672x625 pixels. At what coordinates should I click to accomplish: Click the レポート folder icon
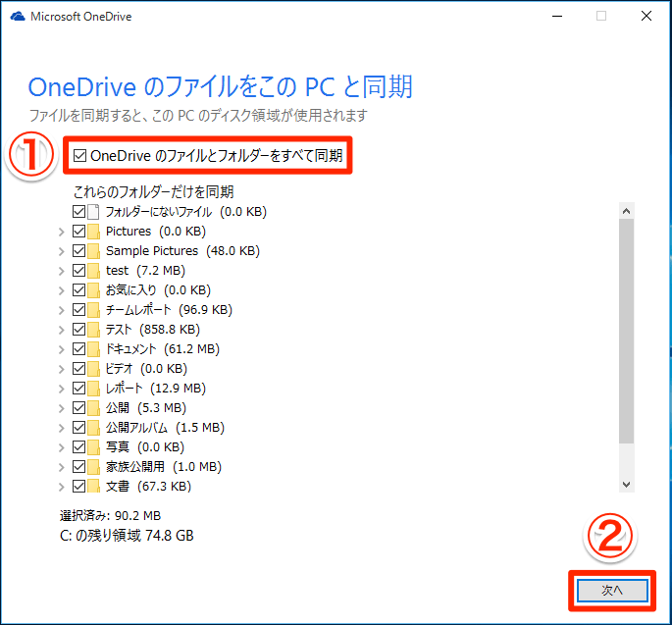pyautogui.click(x=93, y=389)
